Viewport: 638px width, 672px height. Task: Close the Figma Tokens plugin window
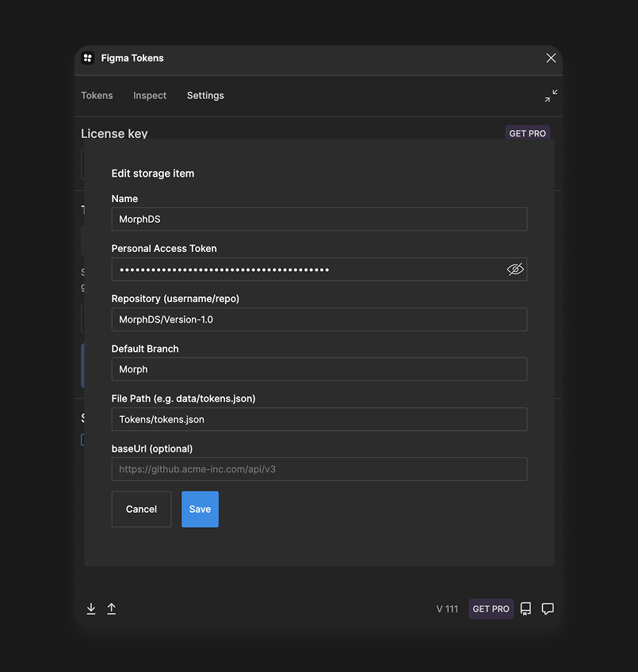(551, 58)
